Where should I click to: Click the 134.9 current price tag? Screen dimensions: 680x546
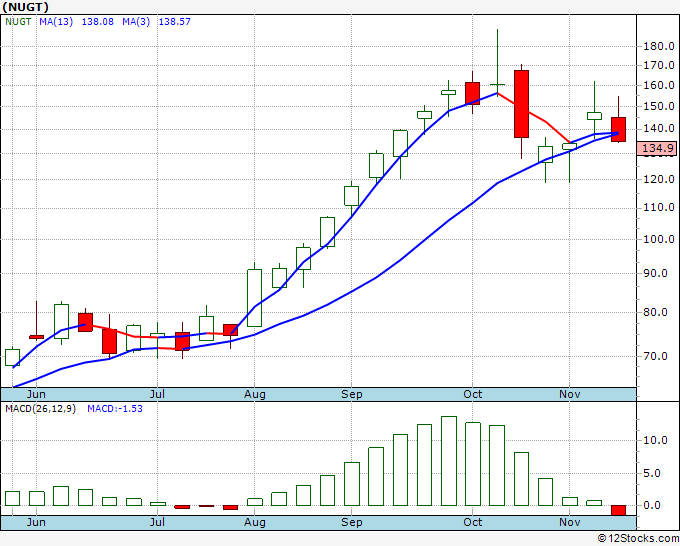click(657, 148)
